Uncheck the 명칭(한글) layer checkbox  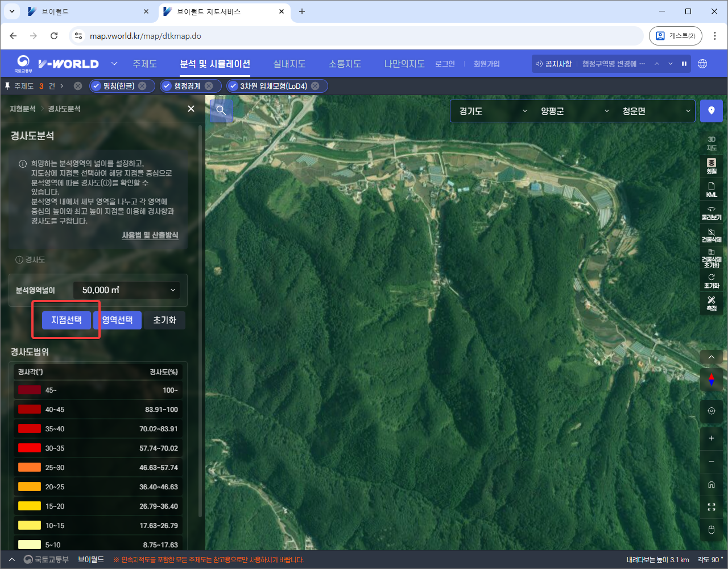96,86
